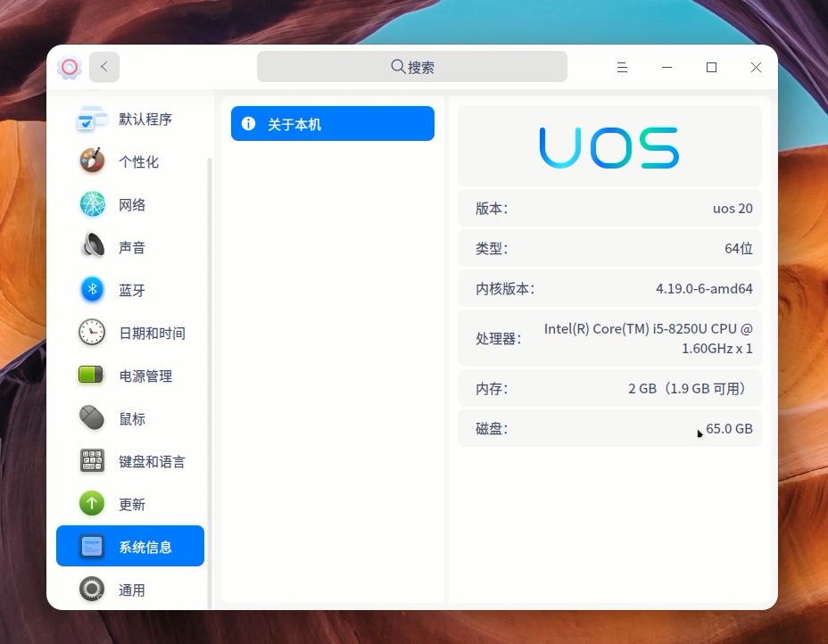
Task: Select the Network (网络) globe icon
Action: point(92,204)
